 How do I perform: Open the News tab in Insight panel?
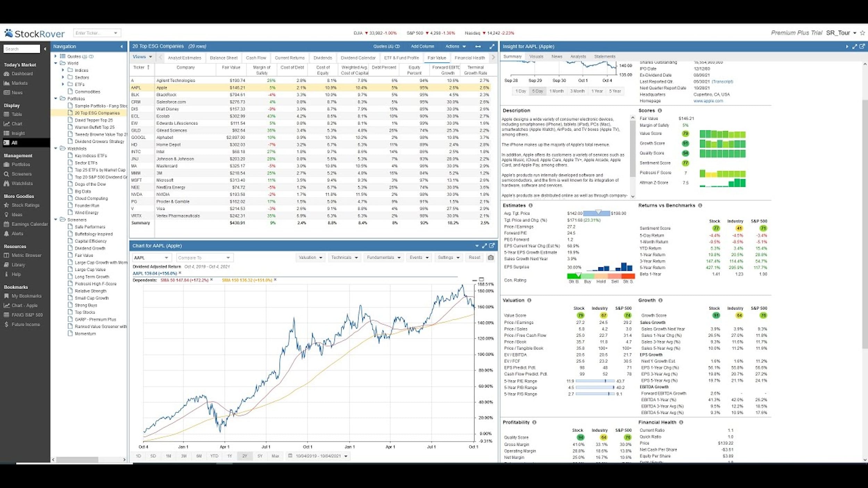(557, 56)
